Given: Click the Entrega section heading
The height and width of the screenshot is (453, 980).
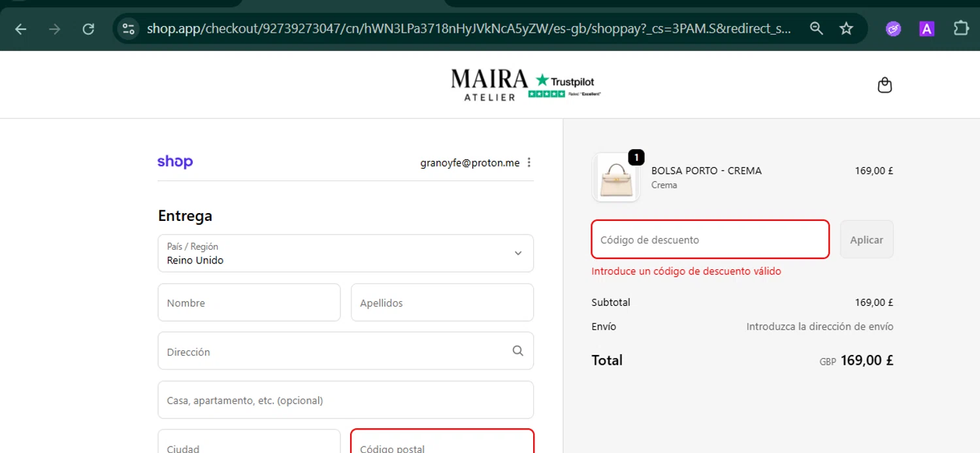Looking at the screenshot, I should tap(185, 216).
